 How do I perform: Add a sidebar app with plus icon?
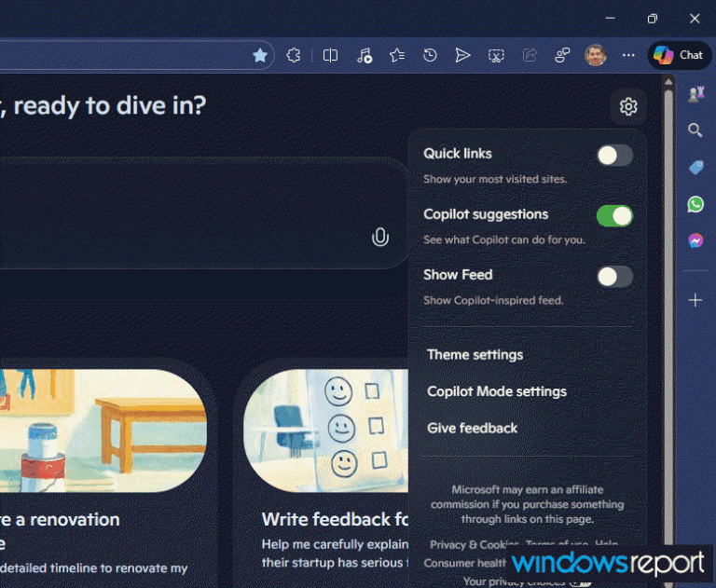click(x=695, y=300)
